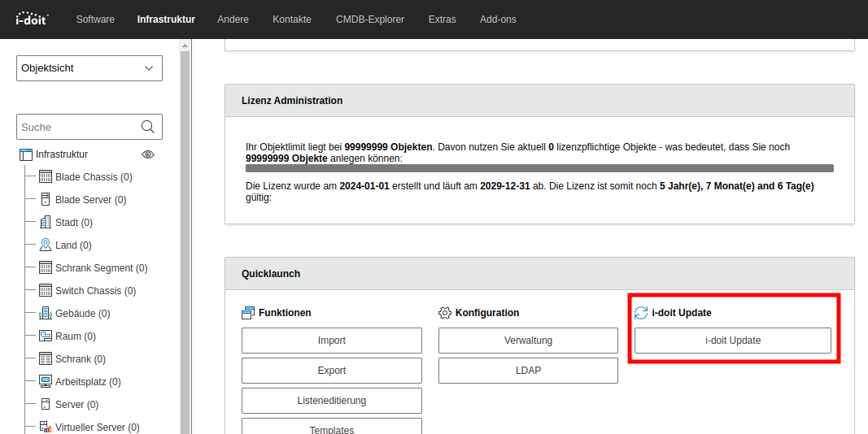This screenshot has height=434, width=868.
Task: Click the Gebäude icon
Action: (x=46, y=314)
